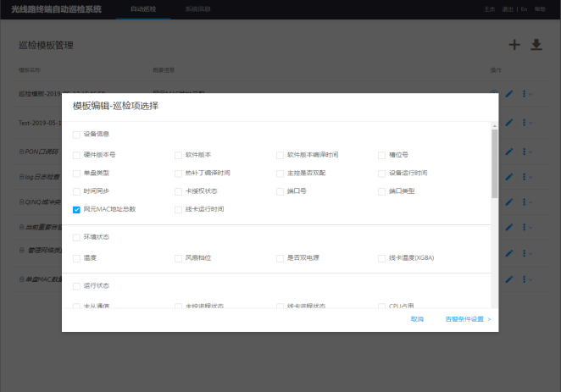Click the plus icon to add template
Screen dimensions: 561x392
coord(514,45)
